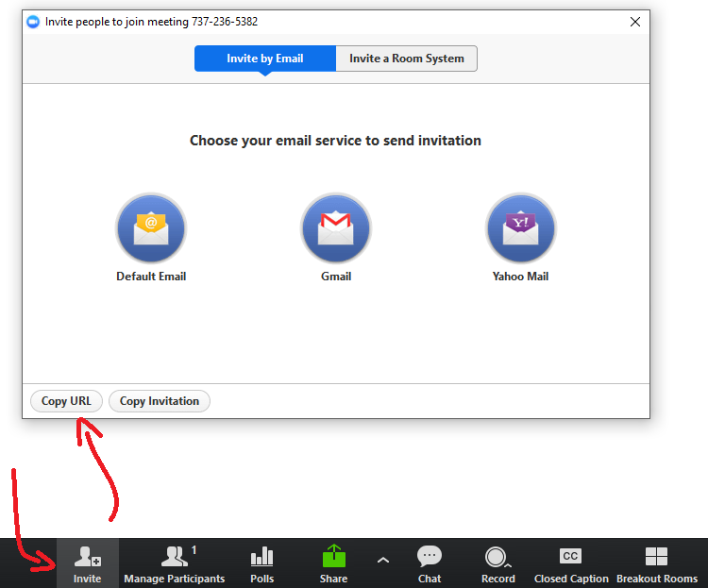Image resolution: width=708 pixels, height=588 pixels.
Task: Switch to the Invite a Room System tab
Action: pyautogui.click(x=407, y=59)
